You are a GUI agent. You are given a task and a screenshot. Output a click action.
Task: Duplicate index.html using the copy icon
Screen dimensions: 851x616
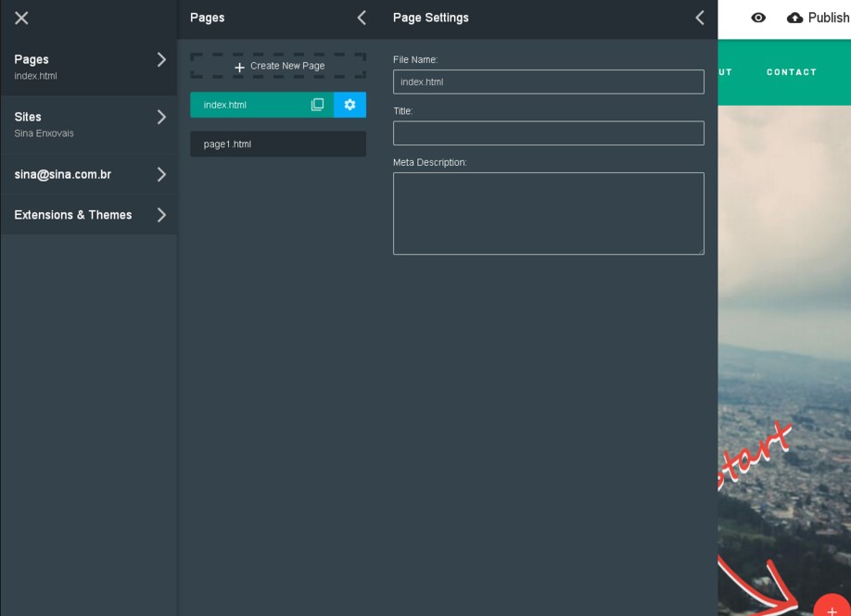(x=317, y=105)
